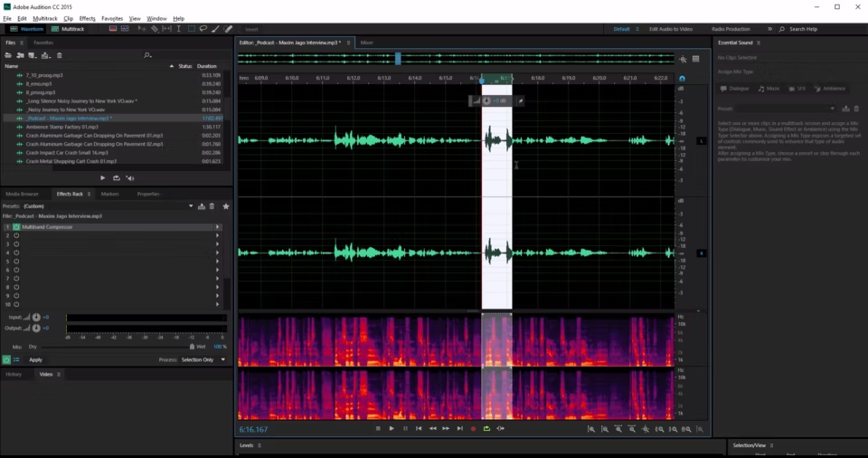Toggle the power button on effect slot 2
This screenshot has width=868, height=458.
16,235
